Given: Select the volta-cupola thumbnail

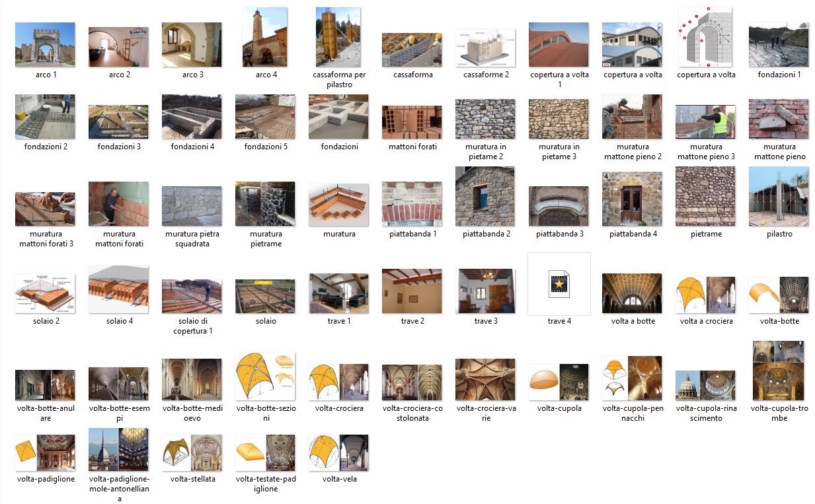Looking at the screenshot, I should (x=559, y=382).
